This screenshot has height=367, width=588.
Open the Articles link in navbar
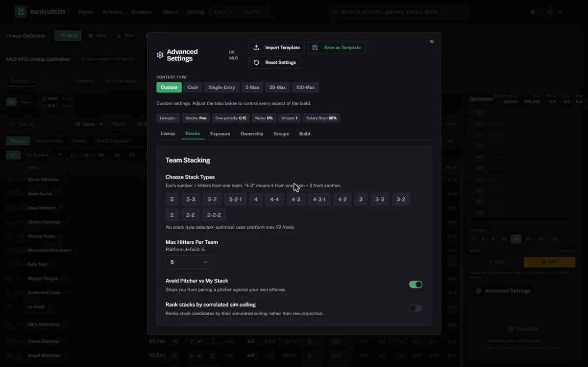tap(112, 12)
